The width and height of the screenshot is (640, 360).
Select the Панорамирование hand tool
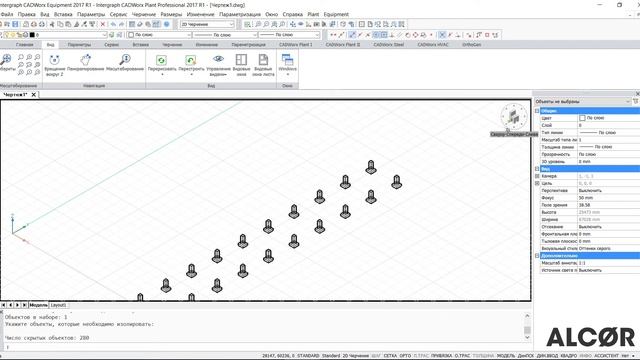pyautogui.click(x=85, y=63)
